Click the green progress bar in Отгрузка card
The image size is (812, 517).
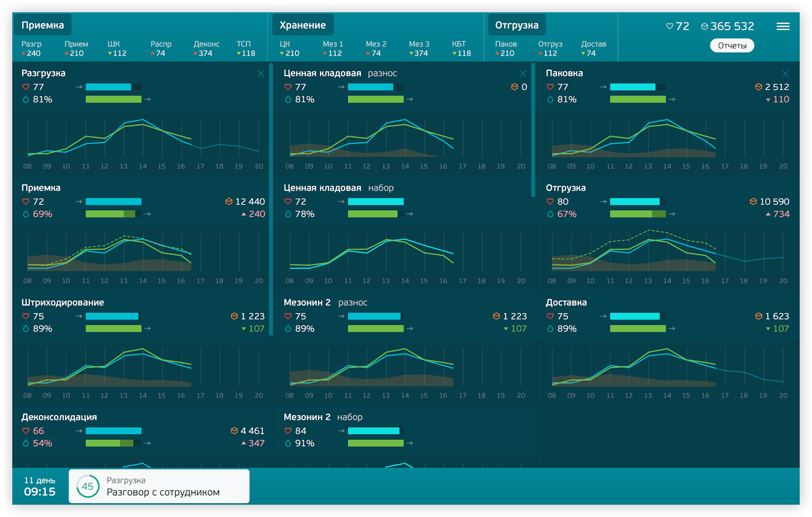pyautogui.click(x=638, y=214)
